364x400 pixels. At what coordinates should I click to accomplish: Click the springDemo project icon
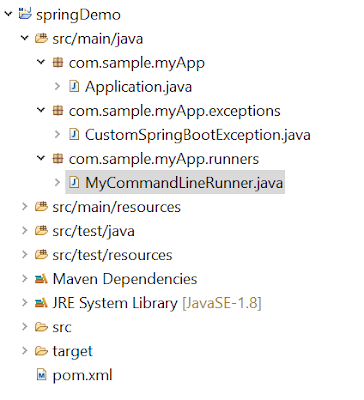click(x=25, y=14)
